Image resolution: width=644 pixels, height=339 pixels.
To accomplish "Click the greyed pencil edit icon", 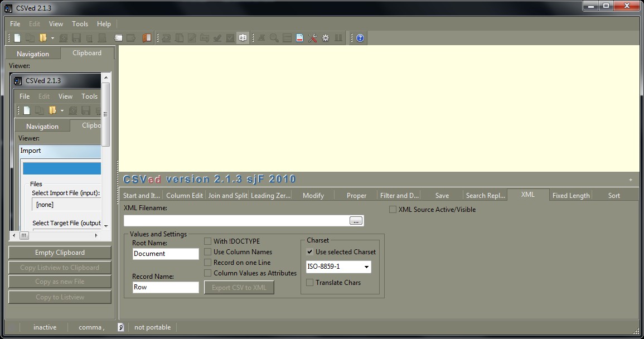I will click(192, 38).
